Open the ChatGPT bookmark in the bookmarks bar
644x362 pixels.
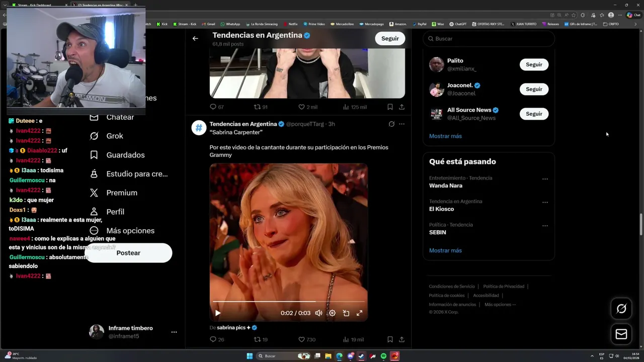pos(458,24)
